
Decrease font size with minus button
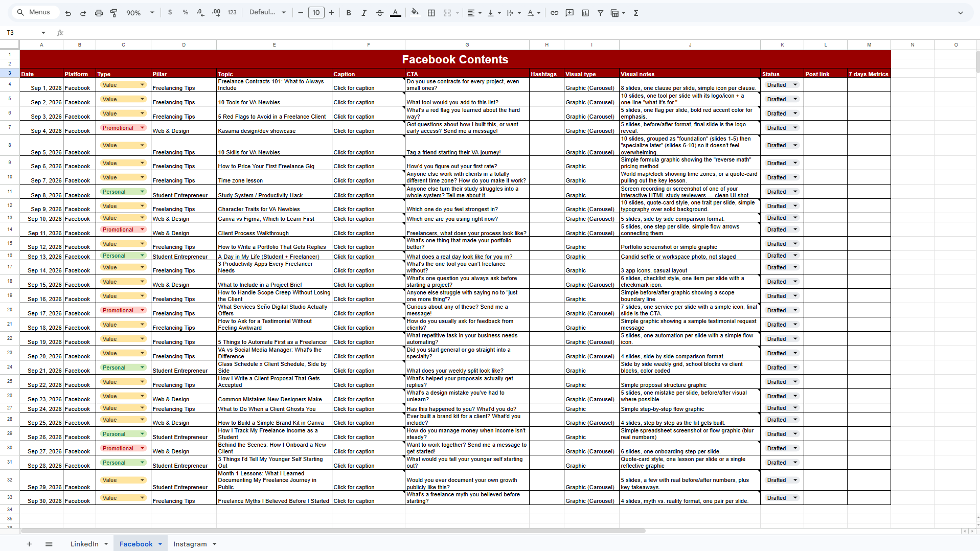[x=301, y=13]
